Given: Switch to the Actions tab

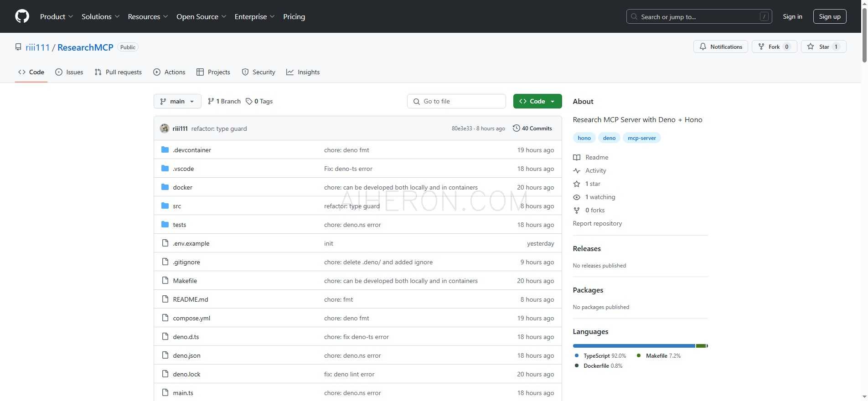Looking at the screenshot, I should point(169,72).
